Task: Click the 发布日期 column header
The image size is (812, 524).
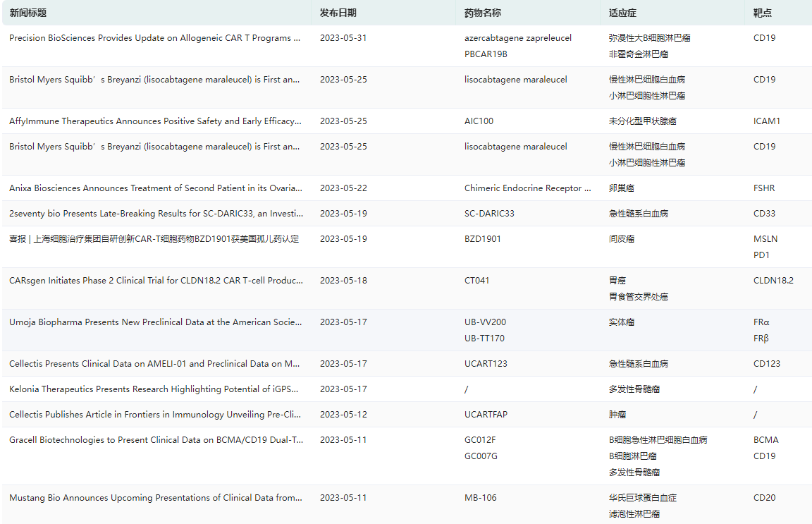Action: pos(338,13)
